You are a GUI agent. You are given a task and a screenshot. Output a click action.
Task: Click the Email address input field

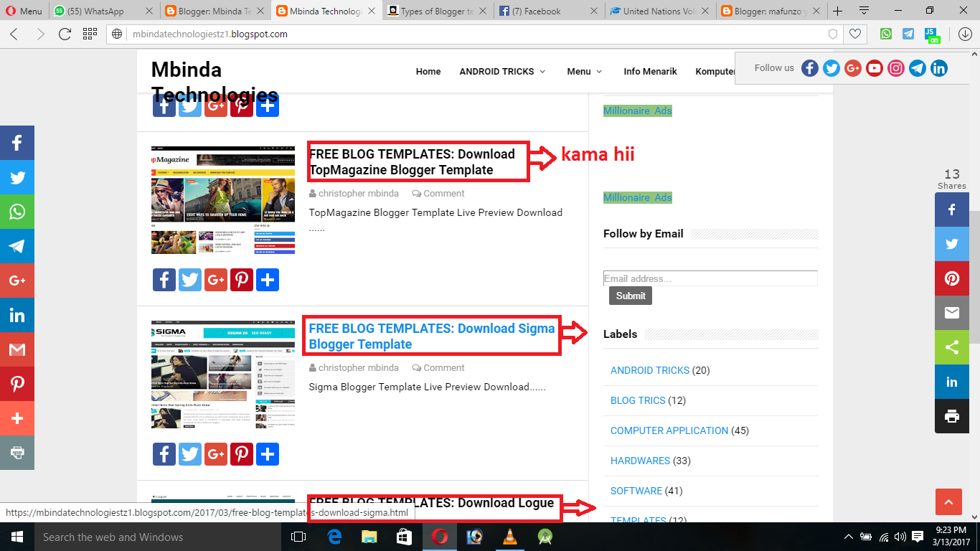pyautogui.click(x=710, y=278)
